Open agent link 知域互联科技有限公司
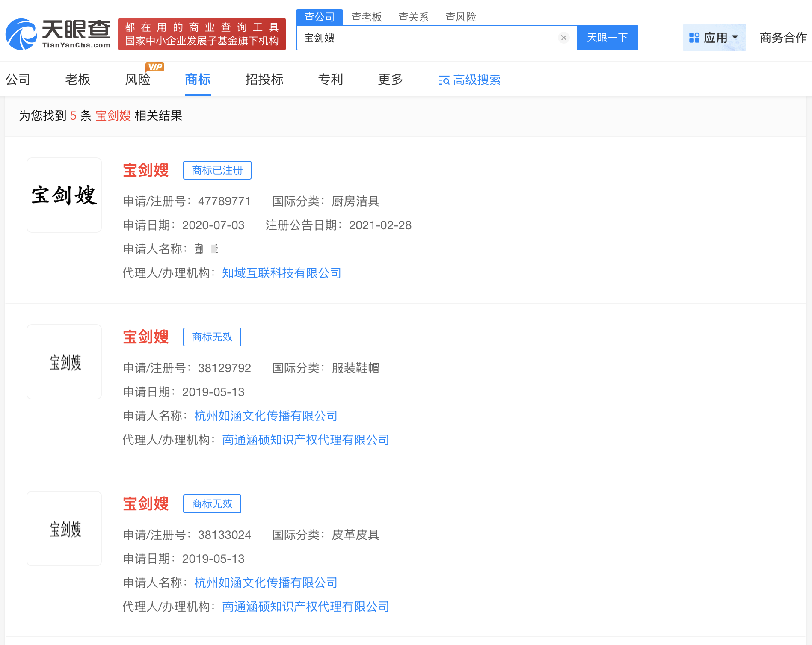The image size is (812, 645). click(x=282, y=273)
